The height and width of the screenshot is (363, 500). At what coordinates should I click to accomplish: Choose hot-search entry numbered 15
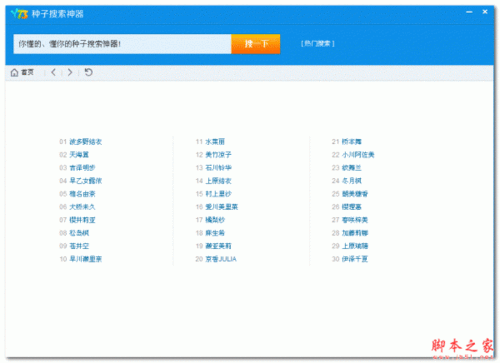point(218,194)
